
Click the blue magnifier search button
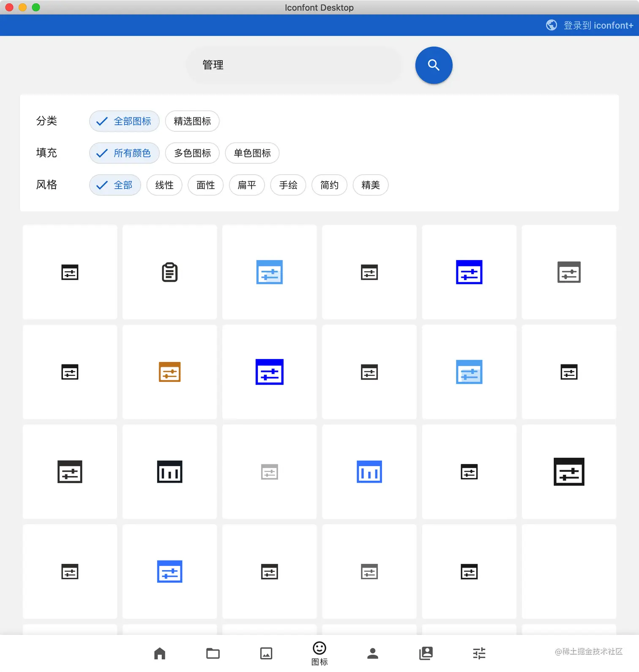tap(434, 65)
